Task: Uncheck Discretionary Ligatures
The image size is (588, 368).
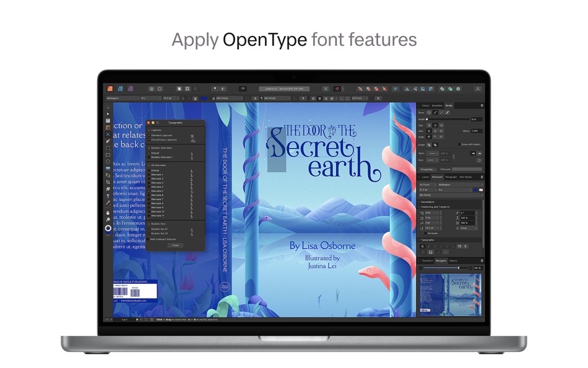Action: (x=149, y=139)
